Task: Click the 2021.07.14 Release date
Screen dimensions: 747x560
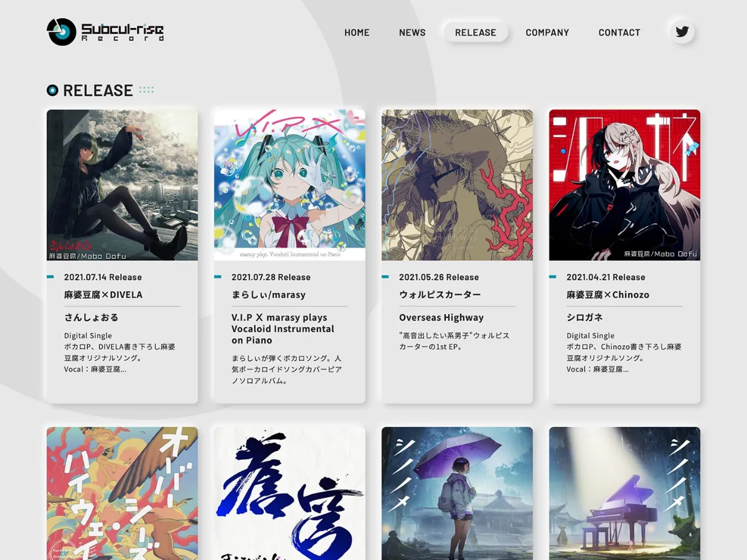Action: coord(103,277)
